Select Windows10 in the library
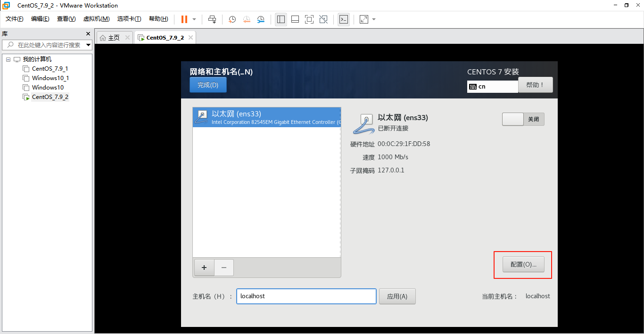This screenshot has height=334, width=644. [x=48, y=88]
